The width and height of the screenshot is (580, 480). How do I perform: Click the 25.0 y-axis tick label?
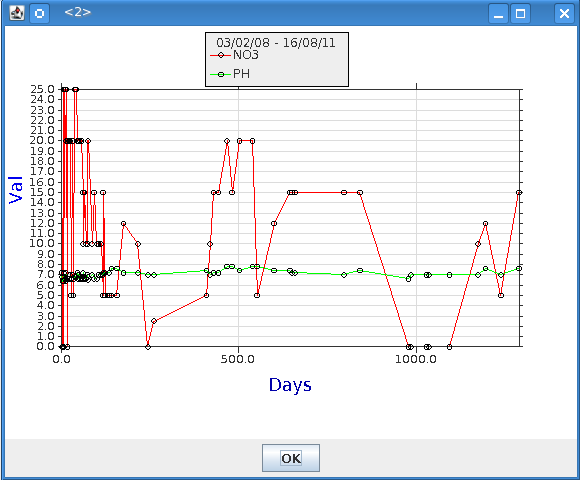pos(42,89)
